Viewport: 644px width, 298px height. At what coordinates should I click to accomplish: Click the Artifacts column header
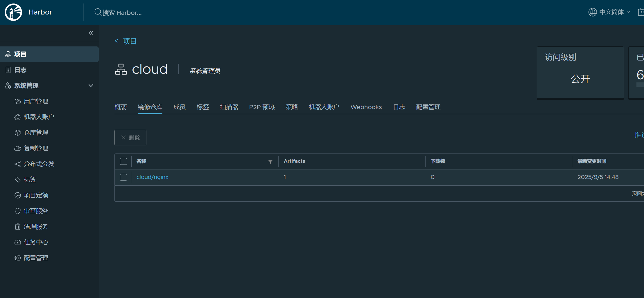pos(295,161)
